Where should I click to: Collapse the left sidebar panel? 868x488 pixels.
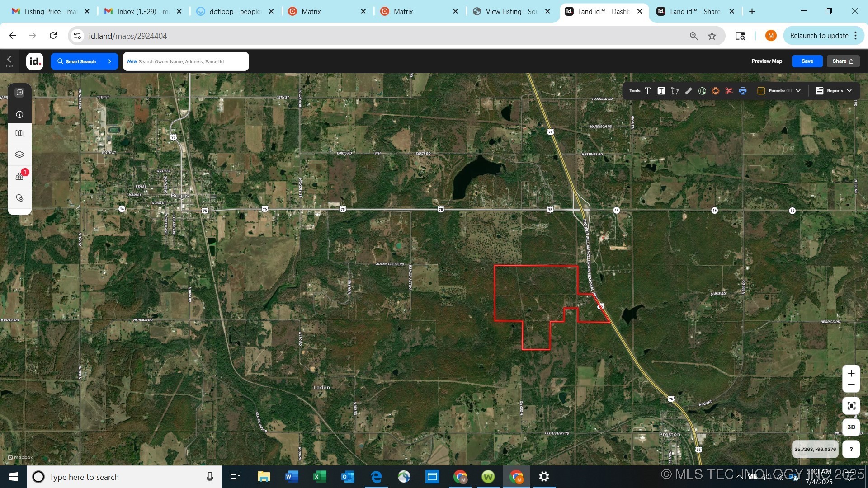pyautogui.click(x=19, y=92)
